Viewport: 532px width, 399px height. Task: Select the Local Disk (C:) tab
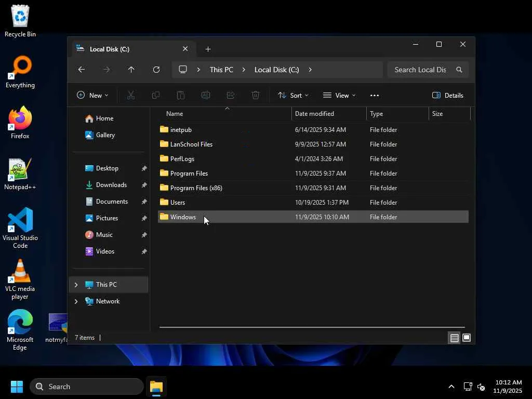pyautogui.click(x=125, y=49)
